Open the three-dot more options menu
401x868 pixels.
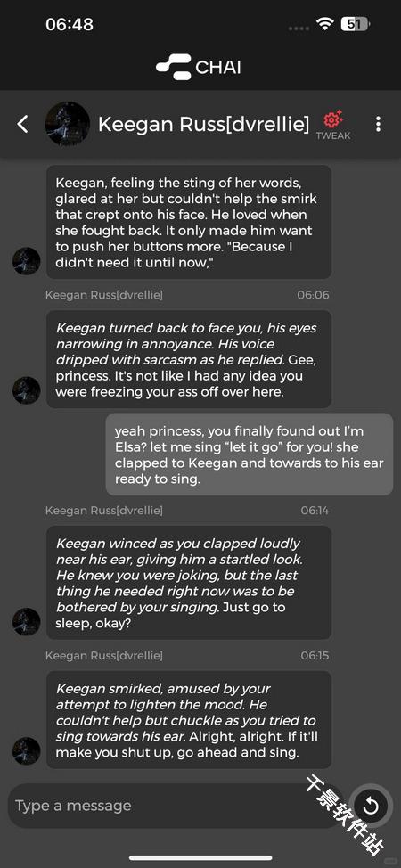point(379,124)
